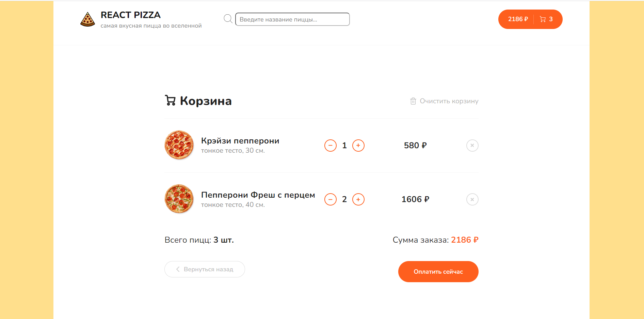The height and width of the screenshot is (319, 644).
Task: Click the REACT PIZZA title text
Action: pos(130,15)
